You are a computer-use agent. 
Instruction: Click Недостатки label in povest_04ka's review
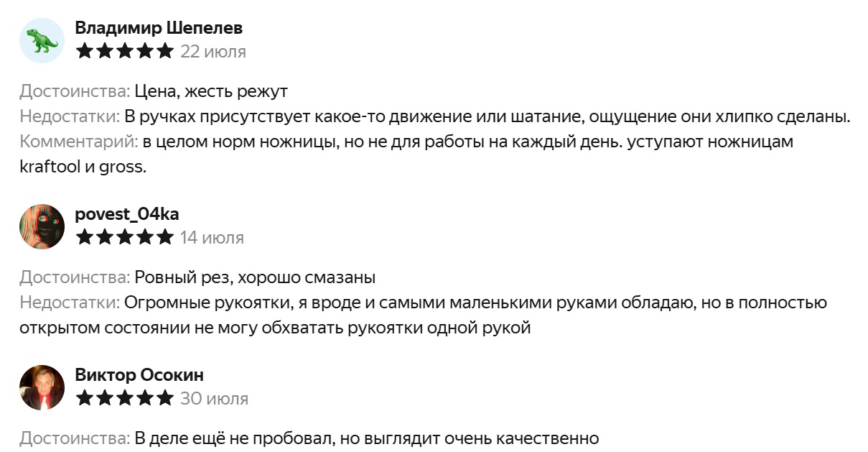[x=70, y=303]
